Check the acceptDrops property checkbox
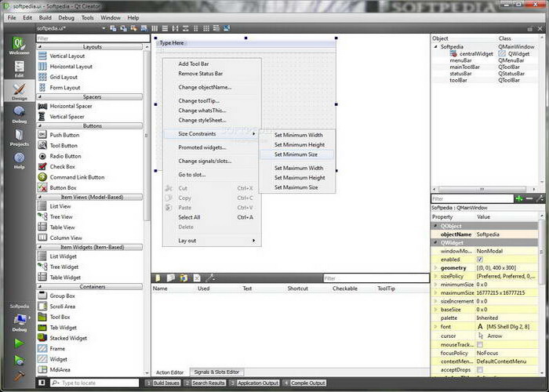The height and width of the screenshot is (392, 549). click(480, 370)
